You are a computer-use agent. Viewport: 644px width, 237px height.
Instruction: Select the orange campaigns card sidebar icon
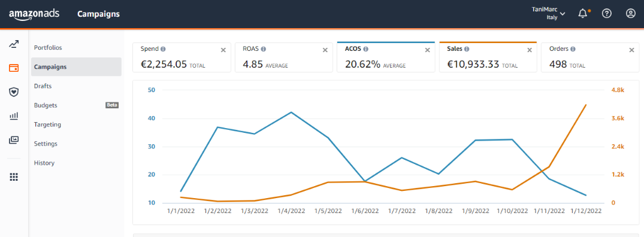(x=14, y=68)
